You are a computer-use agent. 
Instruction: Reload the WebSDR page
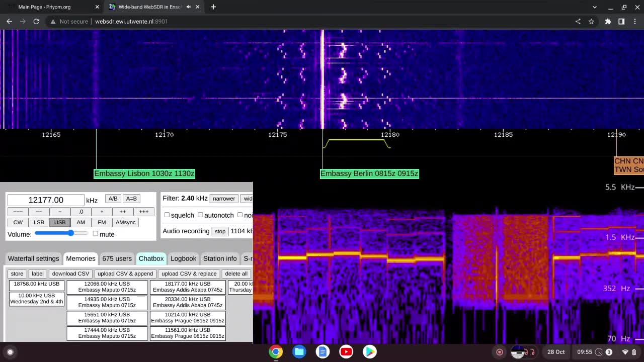click(x=36, y=21)
